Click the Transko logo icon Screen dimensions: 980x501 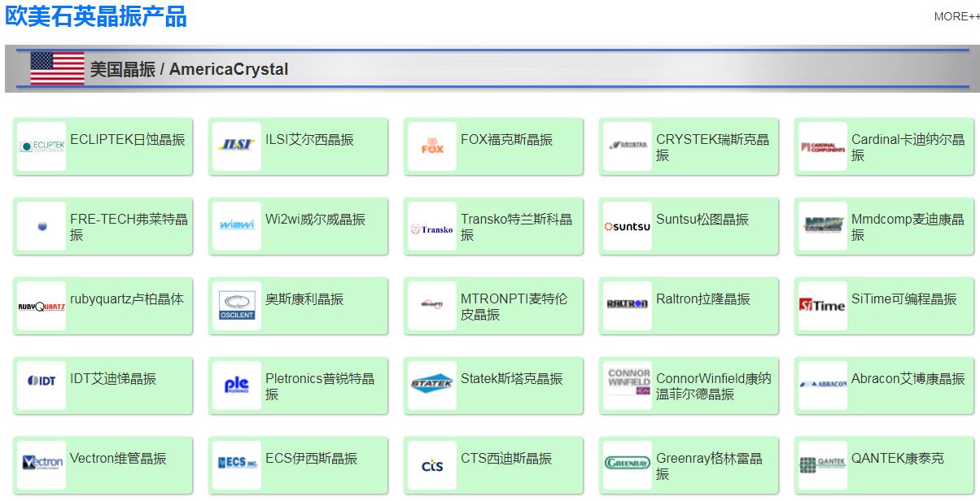pos(432,226)
